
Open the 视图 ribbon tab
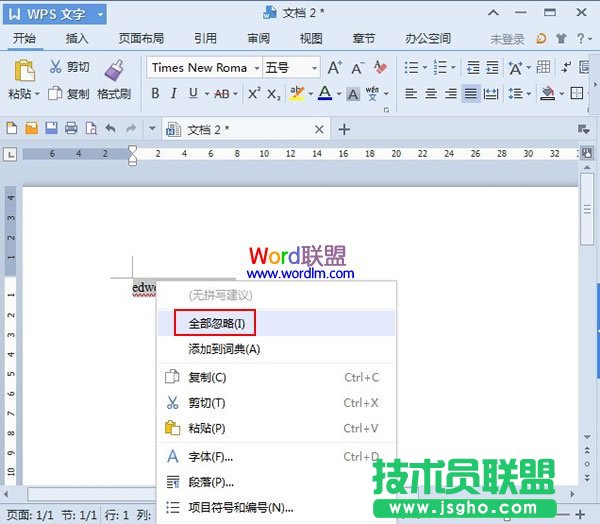click(311, 39)
